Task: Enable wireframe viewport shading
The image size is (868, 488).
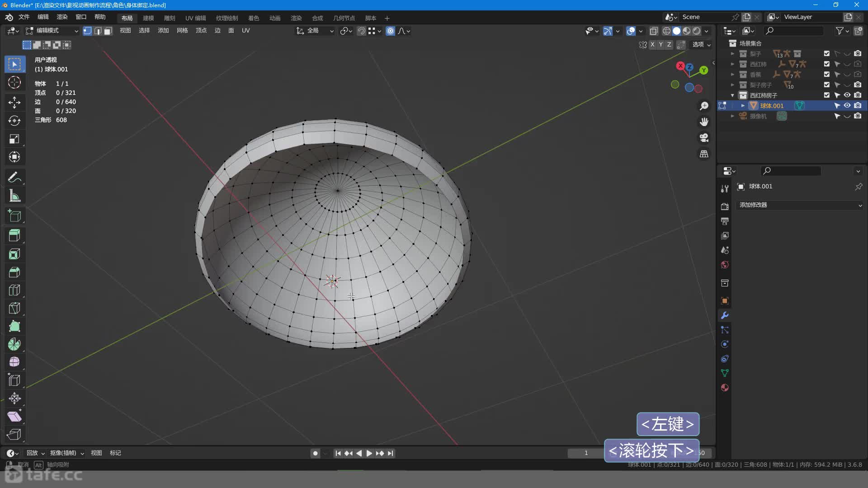Action: pos(666,31)
